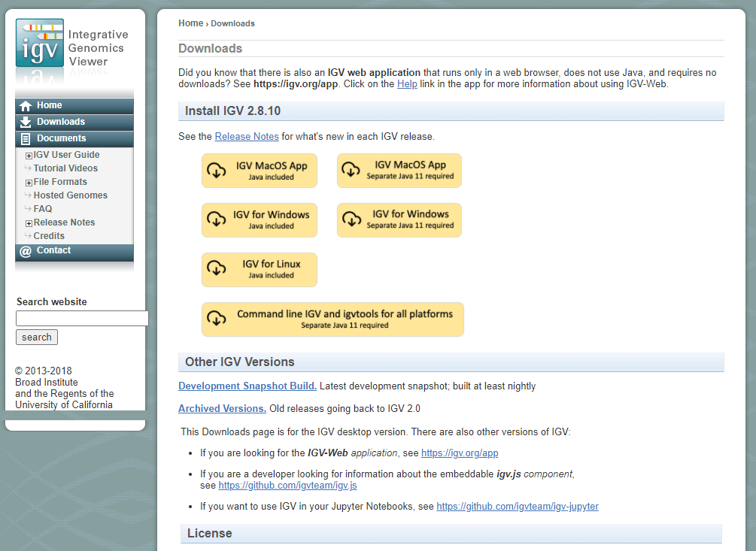Open the Help link for IGV-Web
Viewport: 756px width, 551px height.
click(x=407, y=83)
